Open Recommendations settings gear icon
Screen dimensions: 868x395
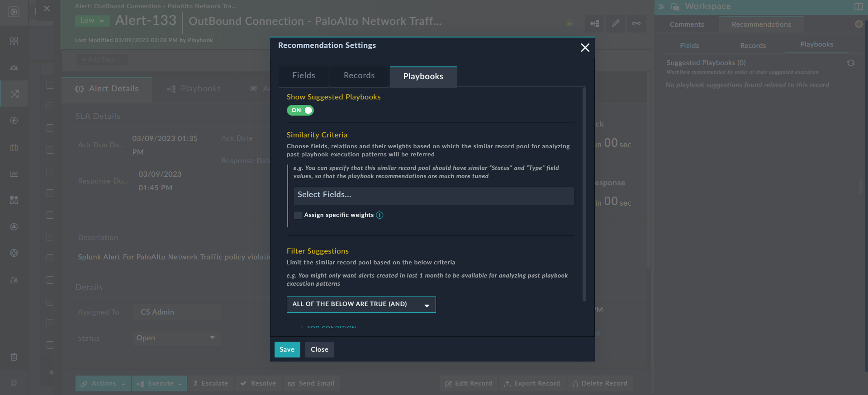859,24
